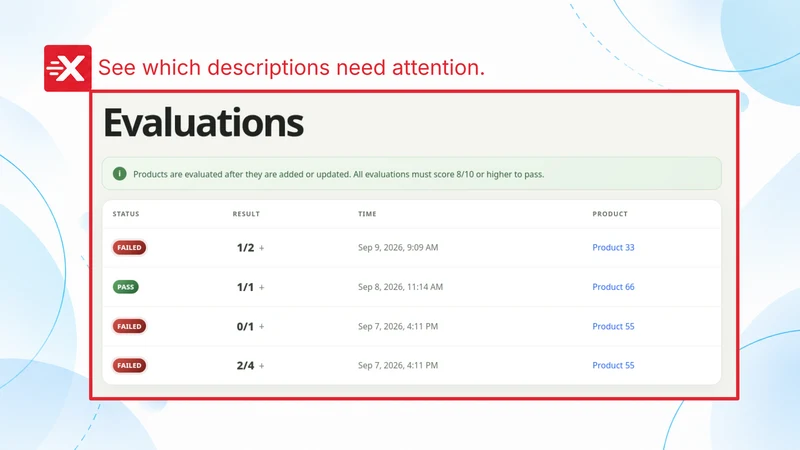Screen dimensions: 800x450
Task: Click the FAILED badge in the 0/1 row
Action: point(130,326)
